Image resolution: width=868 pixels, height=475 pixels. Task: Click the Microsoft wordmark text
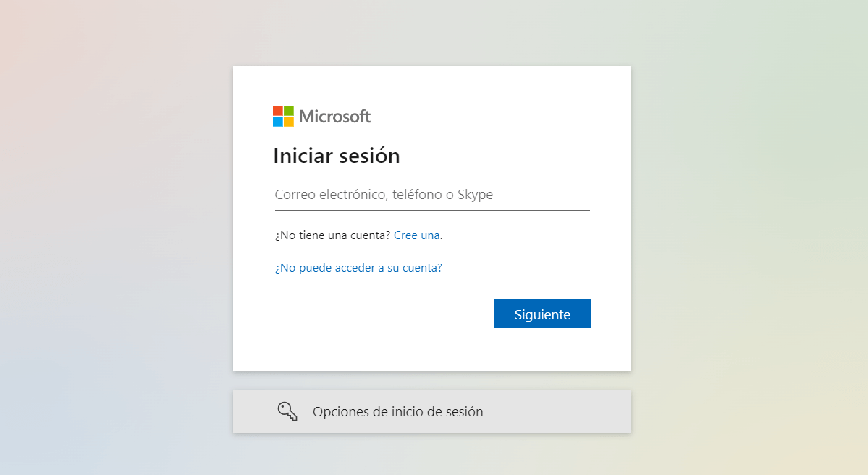(334, 116)
